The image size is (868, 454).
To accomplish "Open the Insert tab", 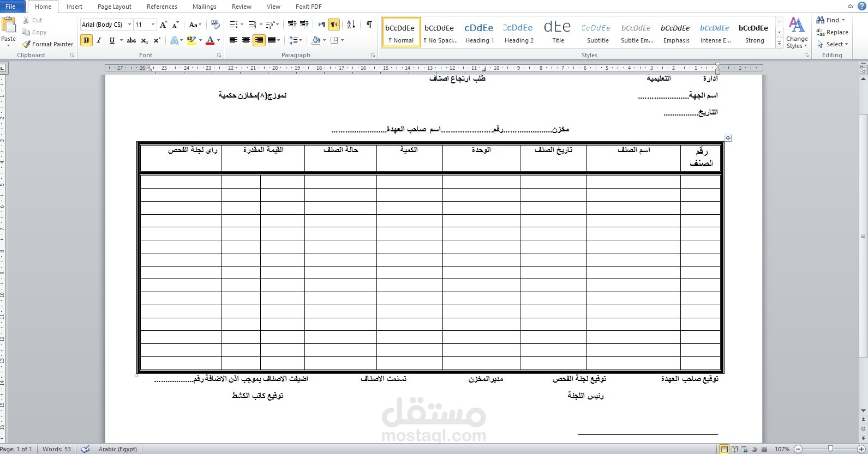I will coord(74,7).
